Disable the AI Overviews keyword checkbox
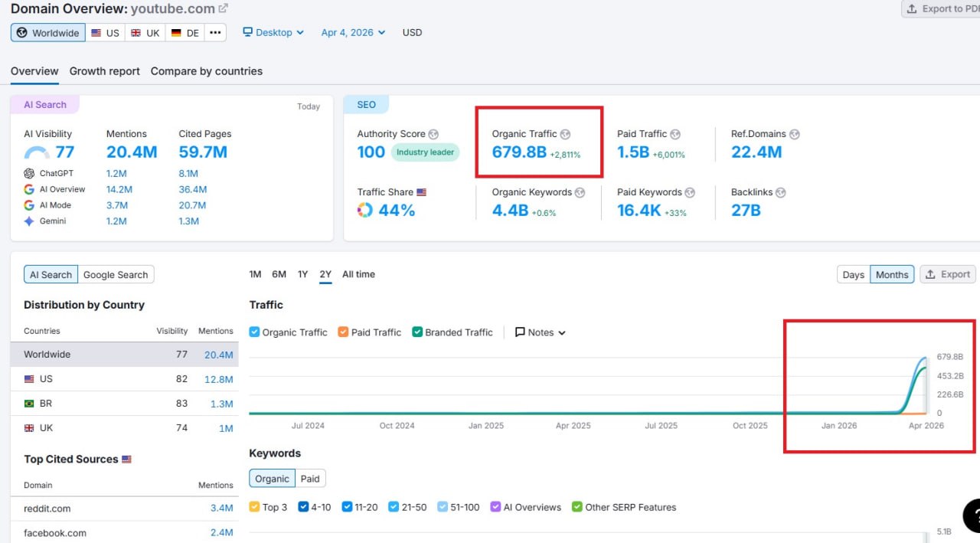 [496, 507]
